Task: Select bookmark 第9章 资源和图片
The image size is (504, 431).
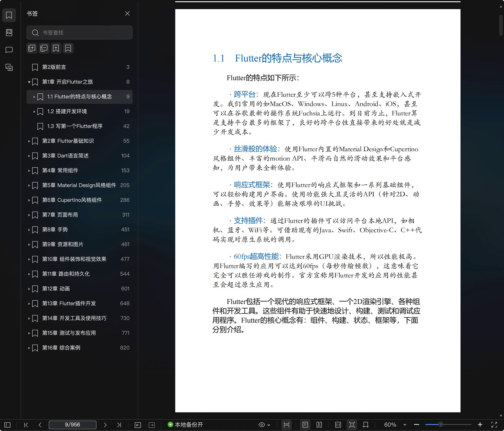Action: (x=80, y=244)
